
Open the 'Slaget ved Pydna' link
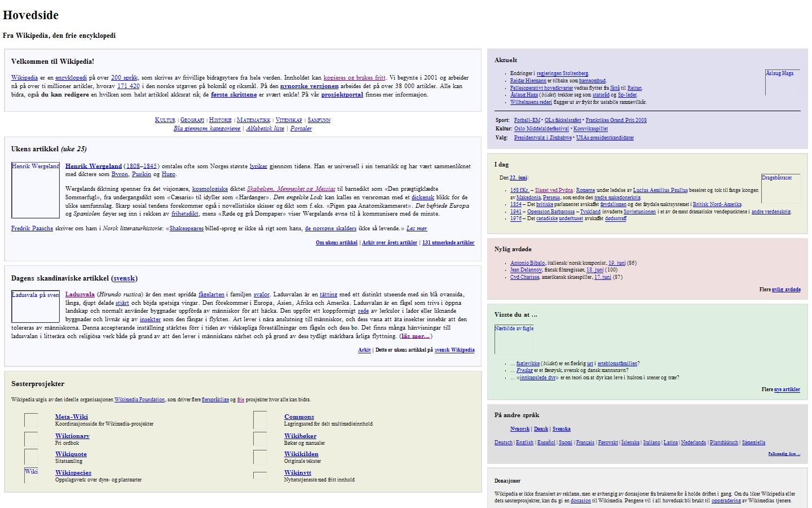[554, 191]
